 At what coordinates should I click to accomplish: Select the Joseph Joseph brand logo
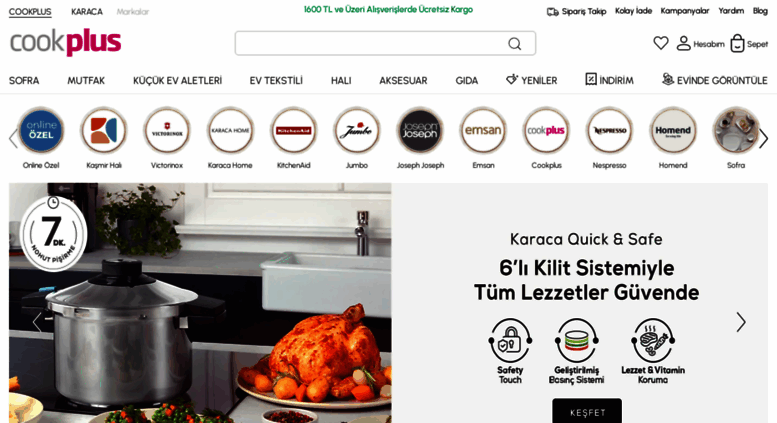click(420, 131)
